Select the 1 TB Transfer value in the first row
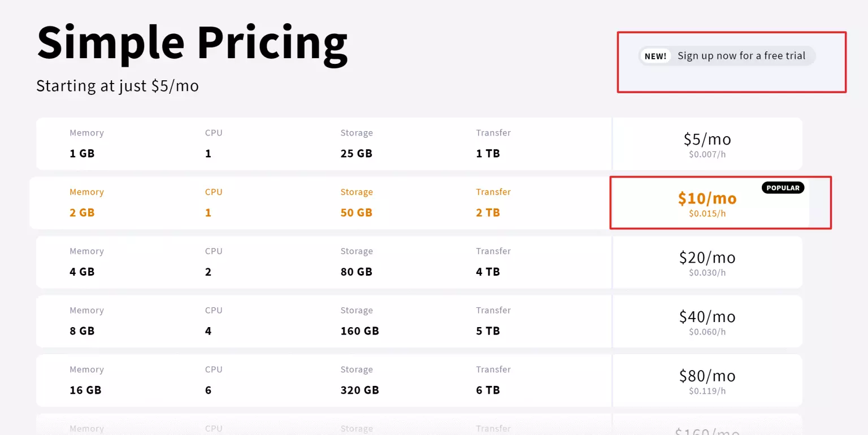The image size is (868, 435). coord(487,153)
